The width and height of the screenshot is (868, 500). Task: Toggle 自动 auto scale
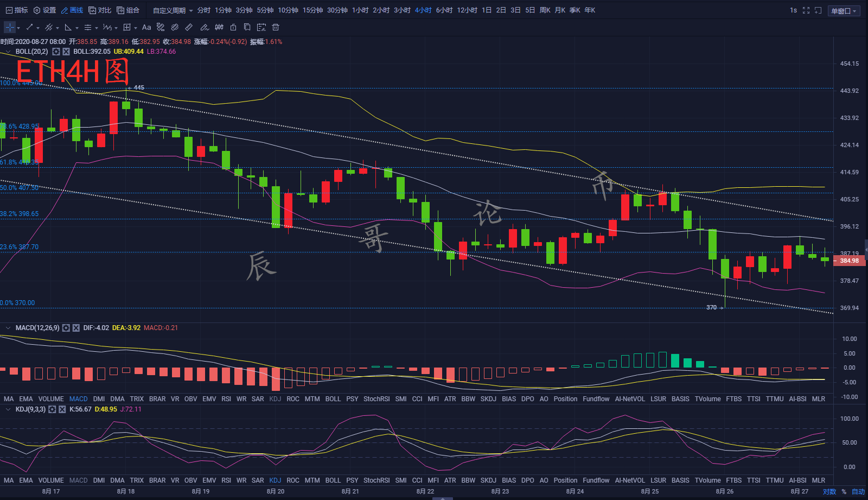[858, 492]
